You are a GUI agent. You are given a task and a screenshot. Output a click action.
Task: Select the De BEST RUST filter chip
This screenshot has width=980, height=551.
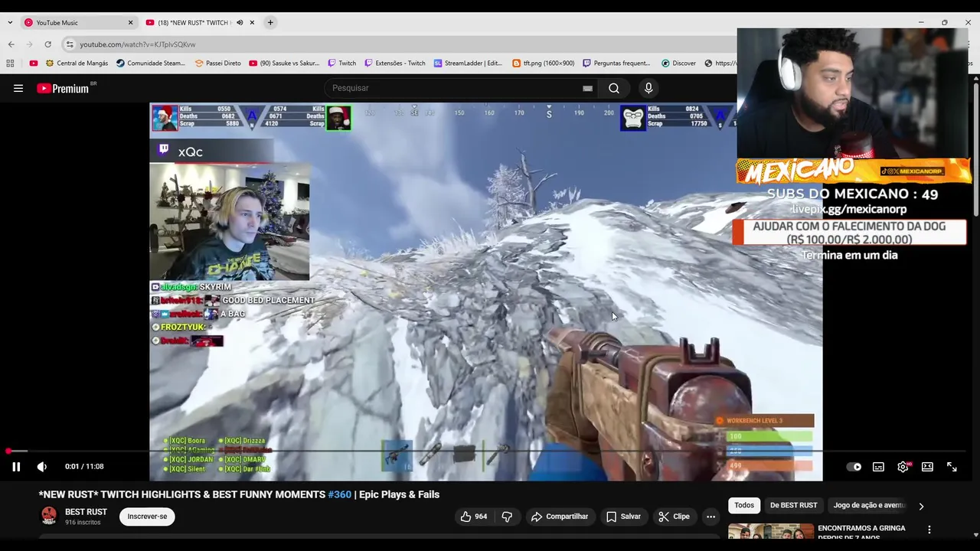click(793, 505)
